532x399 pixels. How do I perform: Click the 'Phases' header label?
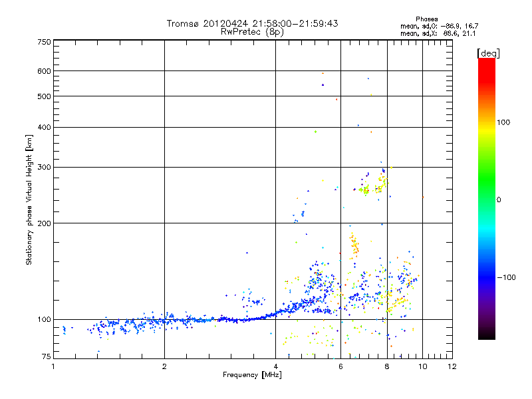point(426,19)
